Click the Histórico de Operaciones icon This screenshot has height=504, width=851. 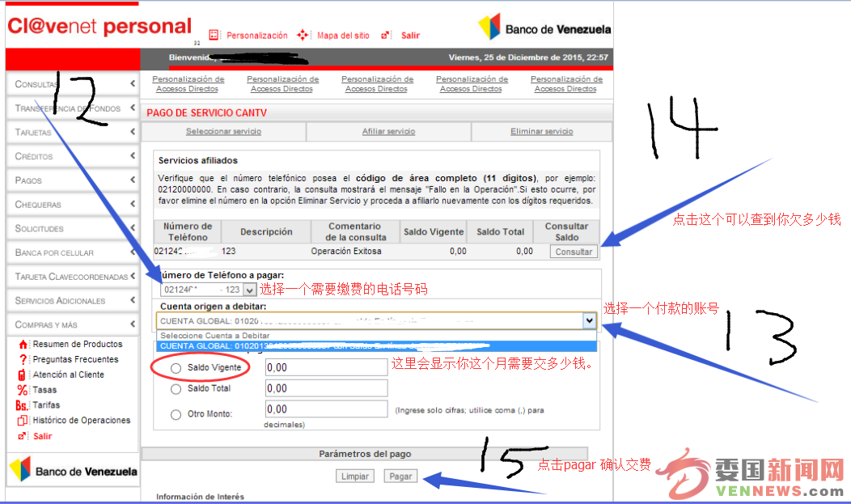point(23,421)
